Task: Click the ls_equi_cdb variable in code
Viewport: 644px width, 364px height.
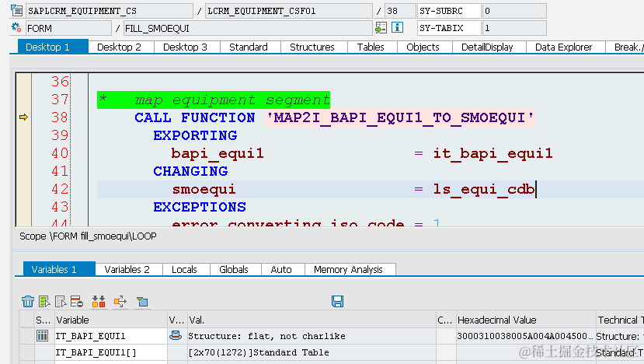Action: coord(484,189)
